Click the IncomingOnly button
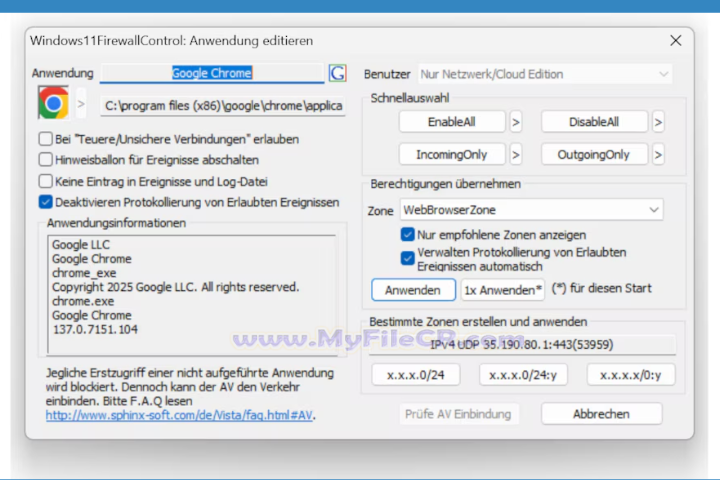This screenshot has height=480, width=720. 452,154
